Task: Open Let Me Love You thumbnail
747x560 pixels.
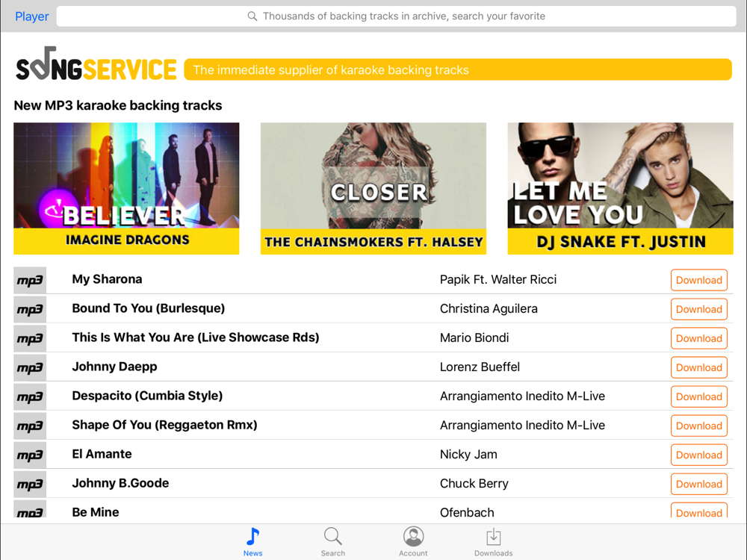Action: 620,189
